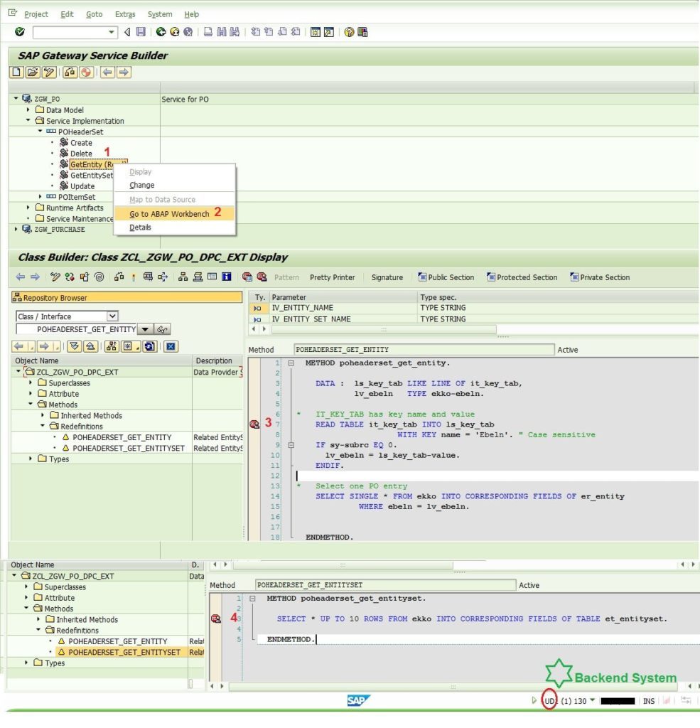Viewport: 700px width, 728px height.
Task: Click Active/Inactive toggle icon in Class Builder
Action: tap(70, 277)
